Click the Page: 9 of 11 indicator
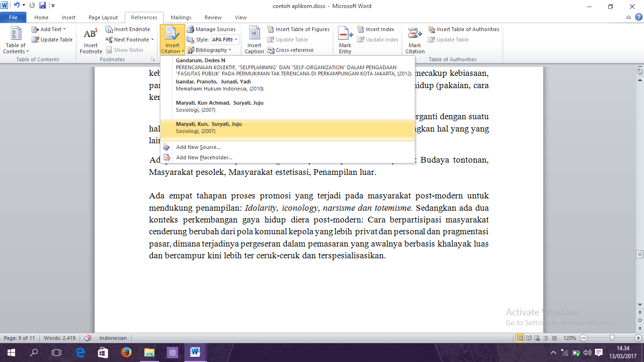Image resolution: width=644 pixels, height=362 pixels. click(19, 338)
